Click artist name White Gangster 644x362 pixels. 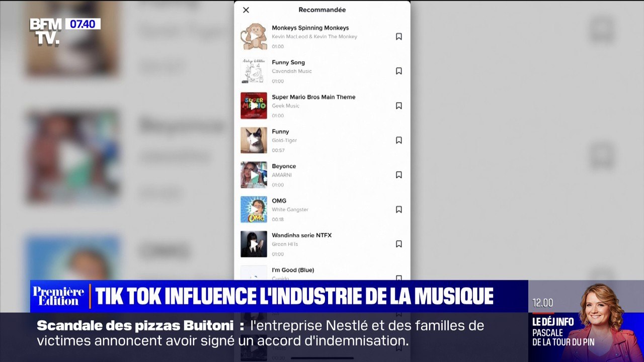click(290, 210)
